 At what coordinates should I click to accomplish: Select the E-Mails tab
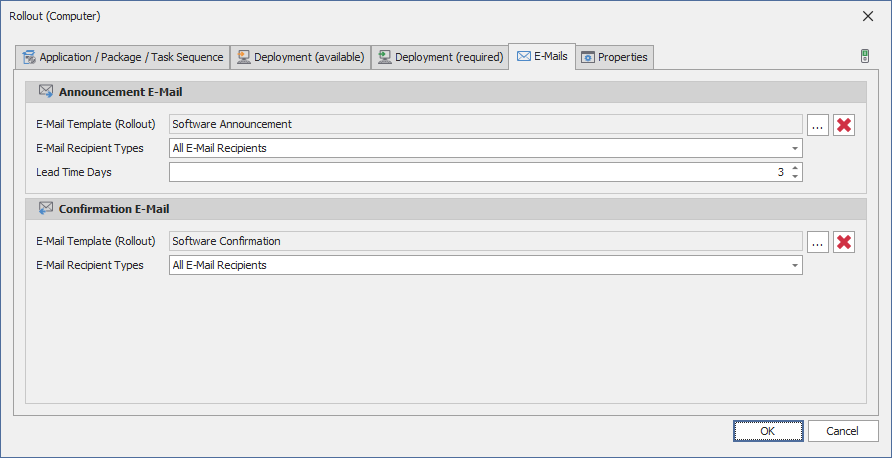[x=542, y=56]
